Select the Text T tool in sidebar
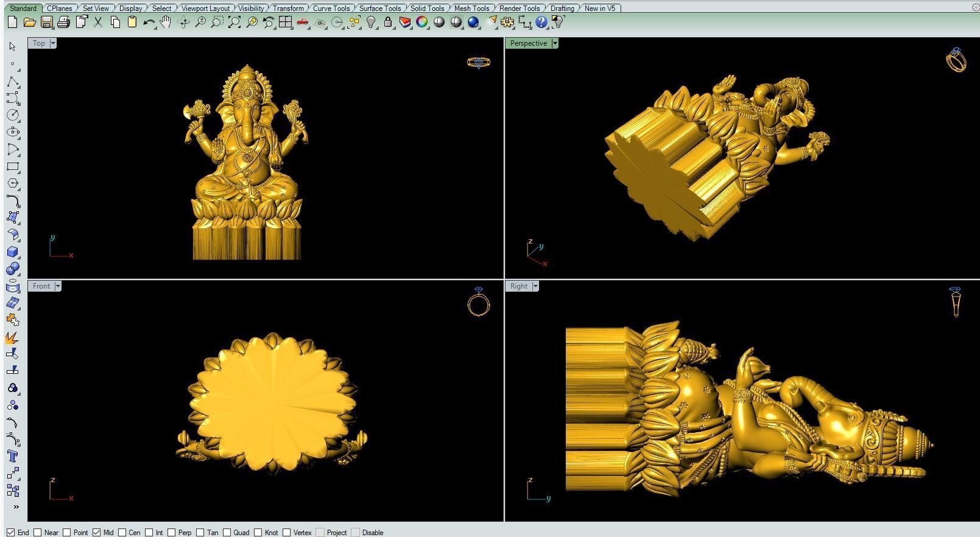This screenshot has width=980, height=537. (x=13, y=456)
